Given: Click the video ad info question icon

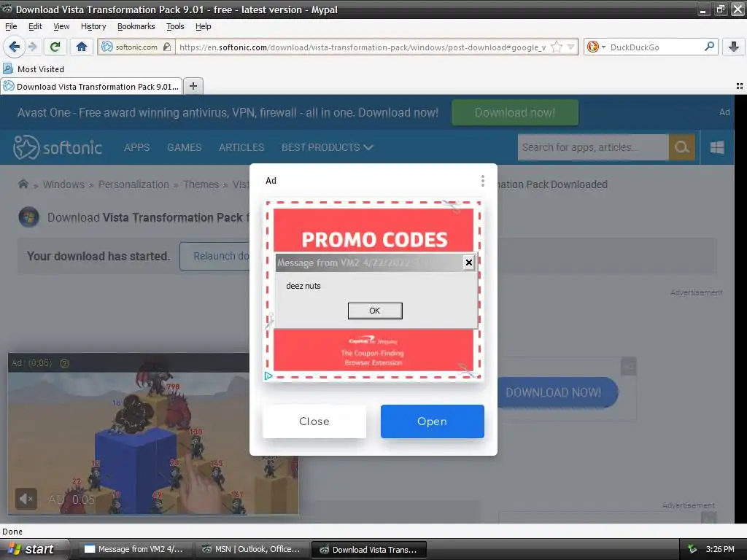Looking at the screenshot, I should tap(65, 363).
